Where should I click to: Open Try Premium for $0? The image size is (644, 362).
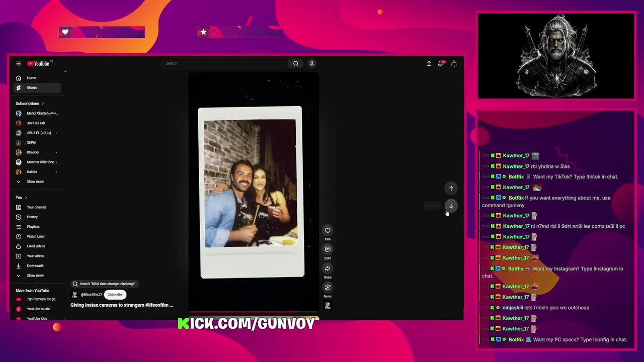tap(37, 299)
